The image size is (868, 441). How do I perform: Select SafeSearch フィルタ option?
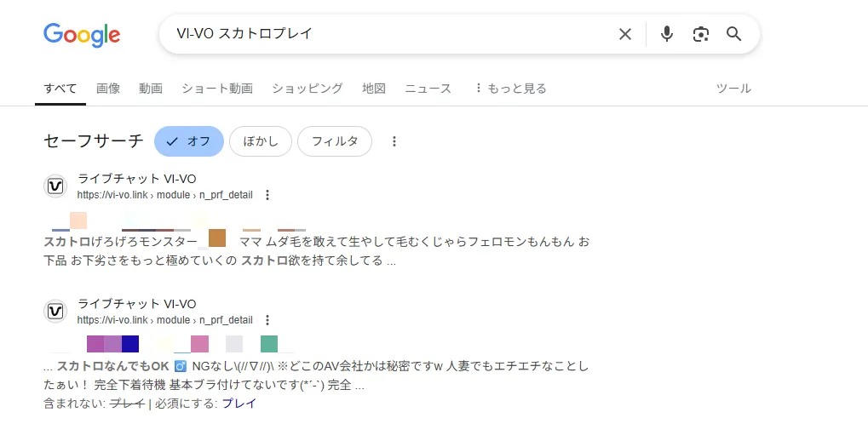coord(335,141)
